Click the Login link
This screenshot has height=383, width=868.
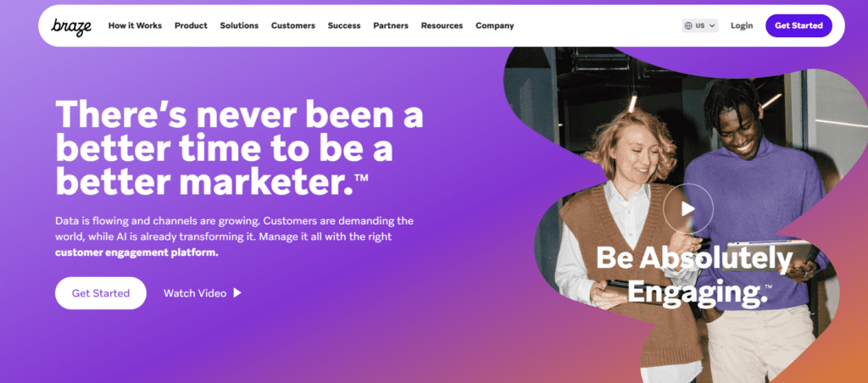742,25
